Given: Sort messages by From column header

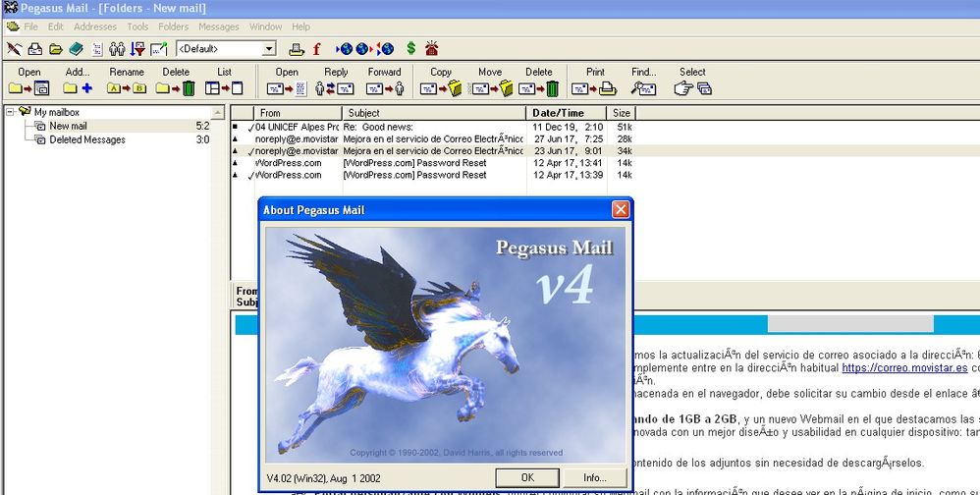Looking at the screenshot, I should [299, 113].
